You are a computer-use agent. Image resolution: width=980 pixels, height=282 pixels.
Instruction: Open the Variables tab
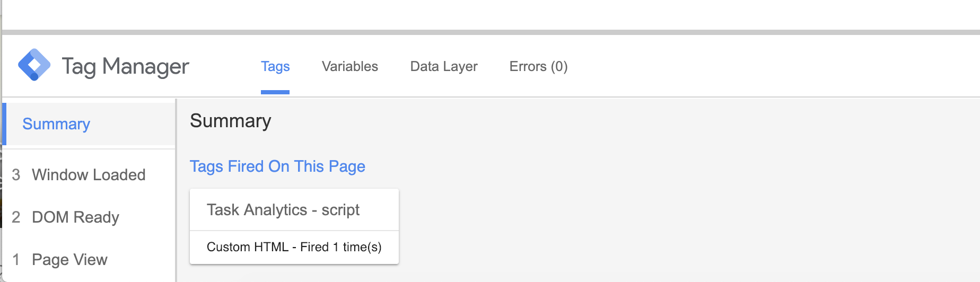coord(349,67)
